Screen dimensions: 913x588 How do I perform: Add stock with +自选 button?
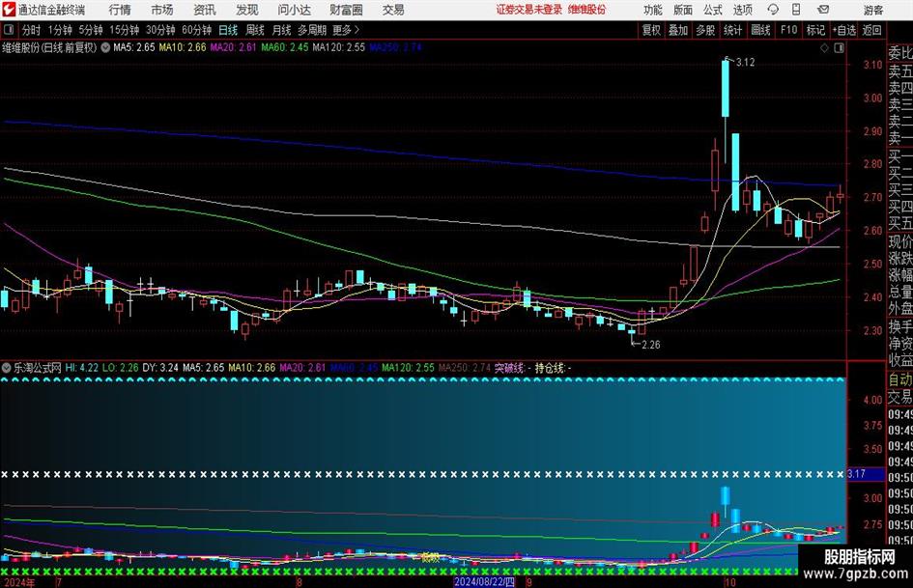(843, 30)
